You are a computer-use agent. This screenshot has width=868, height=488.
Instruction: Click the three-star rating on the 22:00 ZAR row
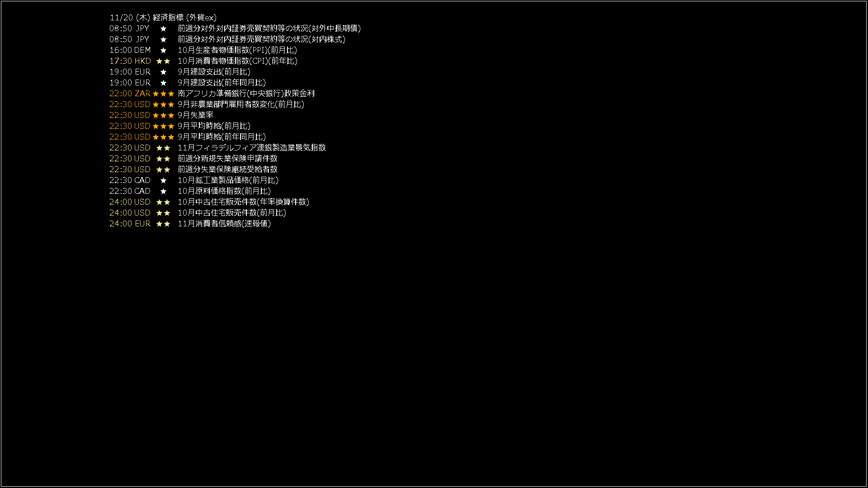163,94
